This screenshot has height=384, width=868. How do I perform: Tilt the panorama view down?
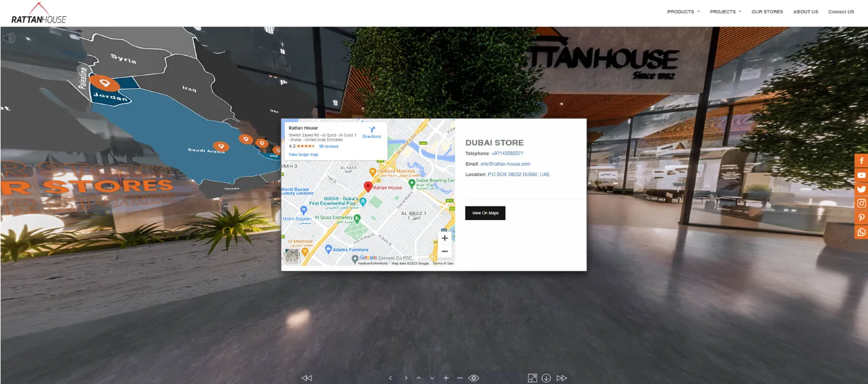point(432,378)
